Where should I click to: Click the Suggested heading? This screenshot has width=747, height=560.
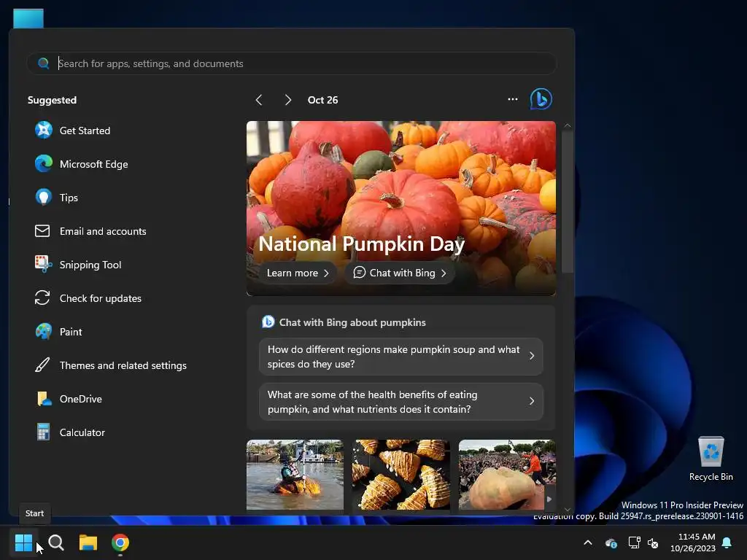(52, 100)
